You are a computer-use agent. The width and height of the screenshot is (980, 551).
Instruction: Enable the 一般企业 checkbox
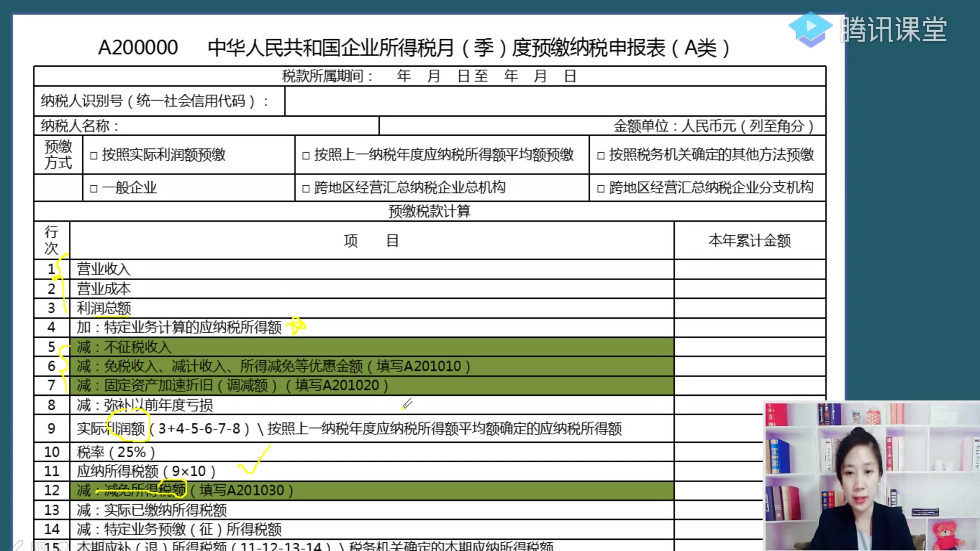pyautogui.click(x=95, y=188)
